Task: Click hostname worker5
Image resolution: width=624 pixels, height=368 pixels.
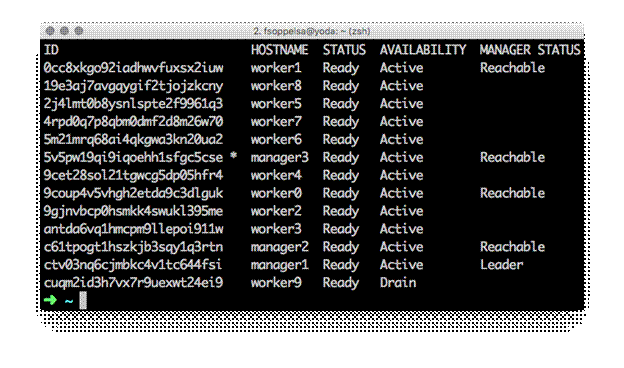Action: [x=276, y=104]
